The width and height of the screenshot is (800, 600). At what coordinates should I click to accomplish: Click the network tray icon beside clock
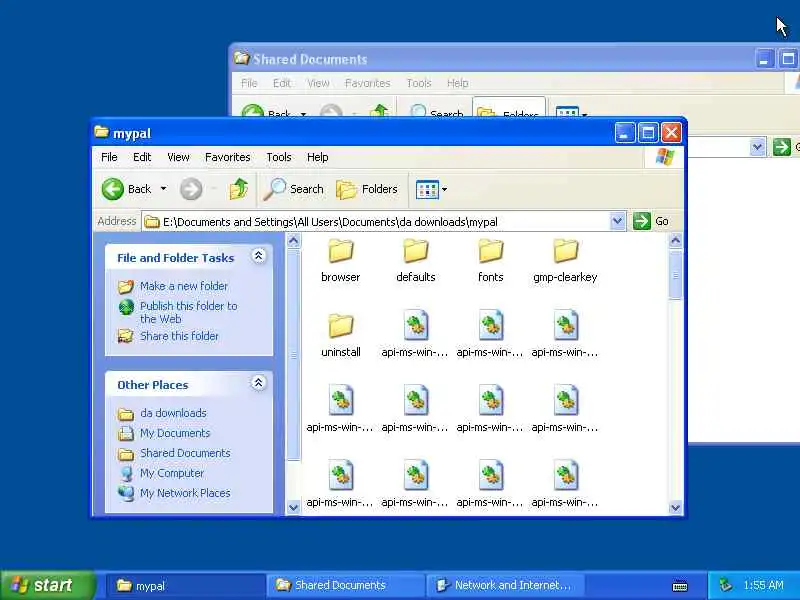click(725, 585)
